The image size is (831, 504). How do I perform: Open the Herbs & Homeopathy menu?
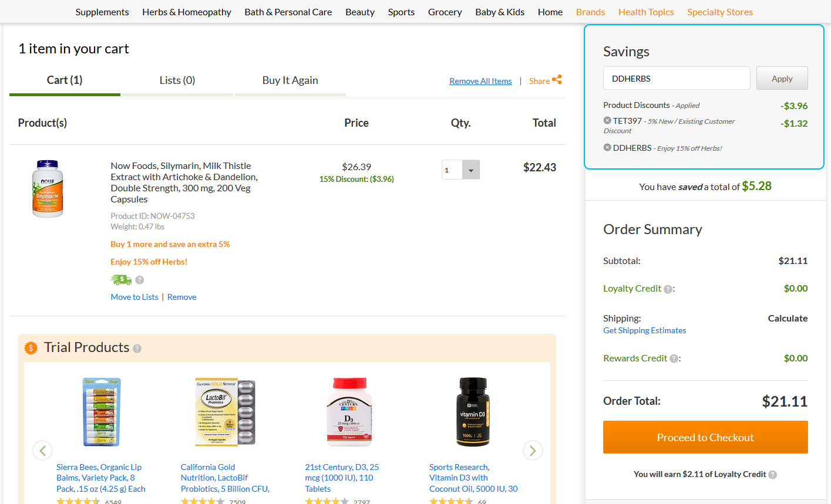pos(187,12)
